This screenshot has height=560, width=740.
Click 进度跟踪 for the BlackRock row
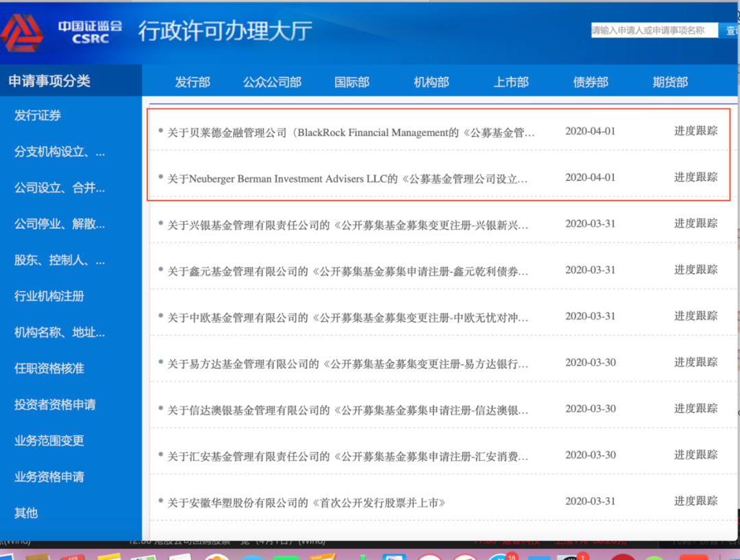pyautogui.click(x=695, y=131)
